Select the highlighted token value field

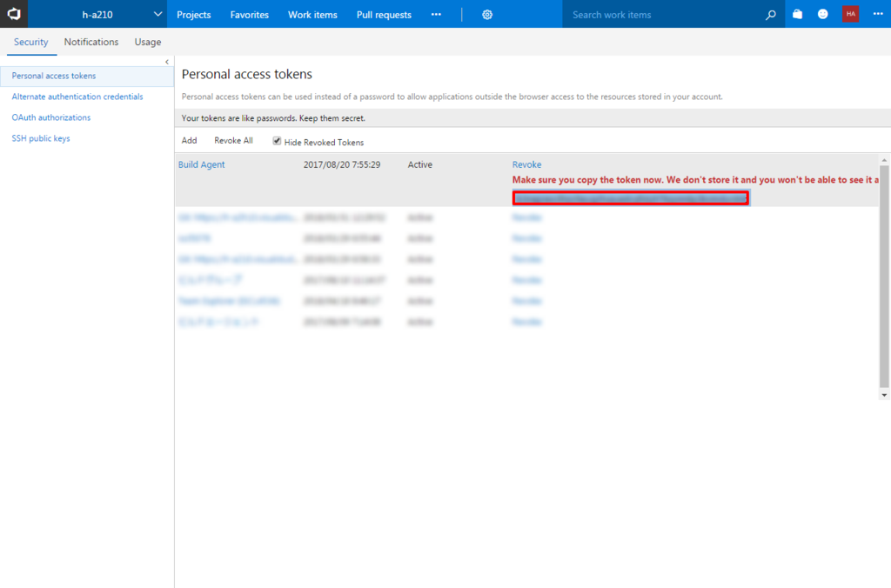(631, 198)
